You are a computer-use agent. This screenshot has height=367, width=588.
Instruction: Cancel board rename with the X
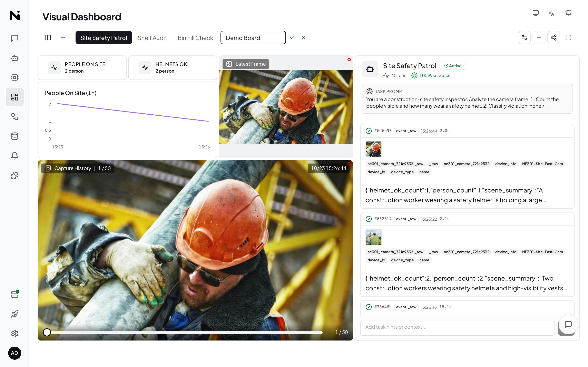click(x=304, y=38)
